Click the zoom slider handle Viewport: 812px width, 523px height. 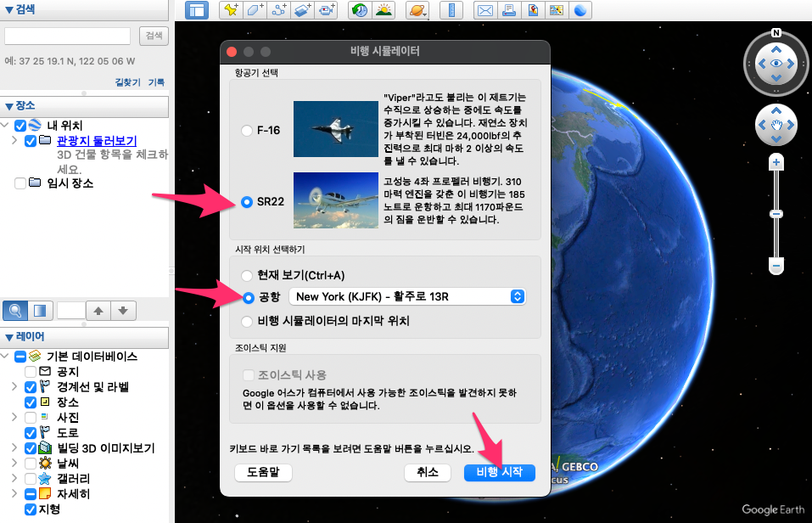pyautogui.click(x=776, y=214)
